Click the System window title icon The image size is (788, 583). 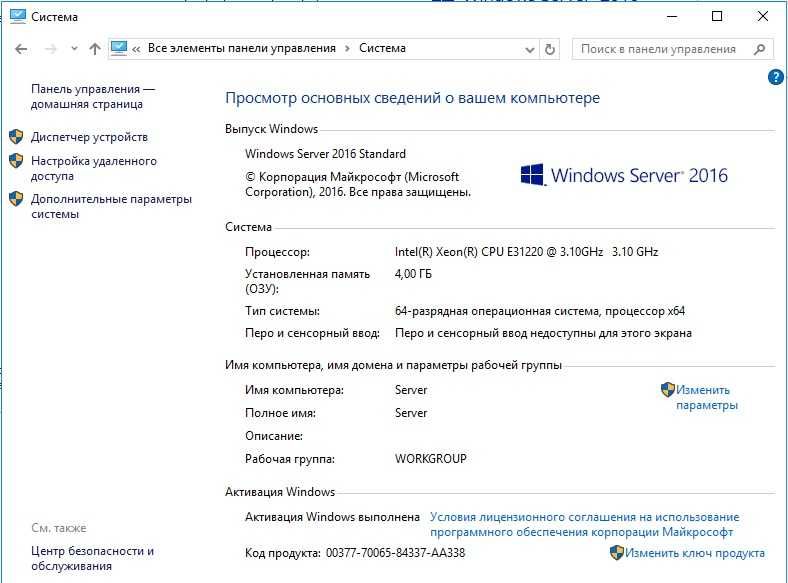click(18, 16)
